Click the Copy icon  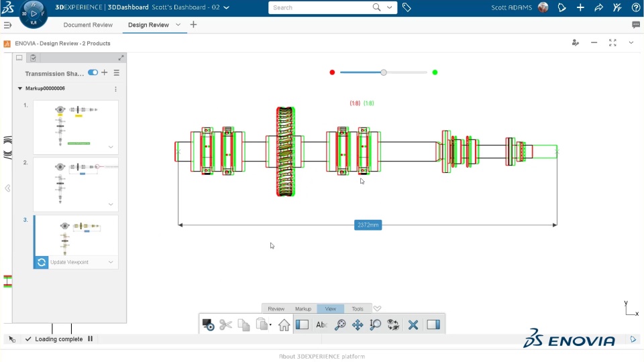pos(244,324)
